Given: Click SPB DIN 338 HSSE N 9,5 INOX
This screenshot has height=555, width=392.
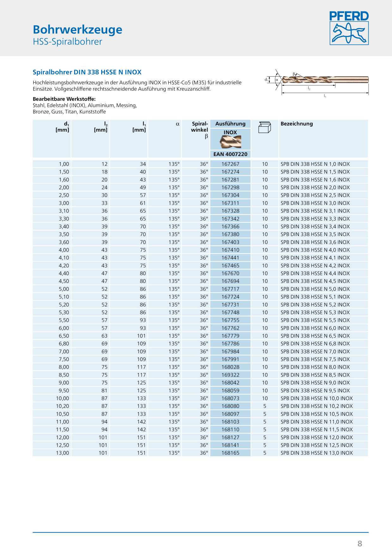Looking at the screenshot, I should [315, 390].
